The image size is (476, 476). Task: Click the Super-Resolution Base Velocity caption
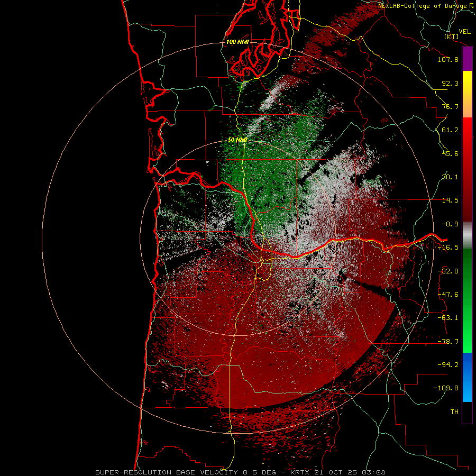tap(241, 472)
